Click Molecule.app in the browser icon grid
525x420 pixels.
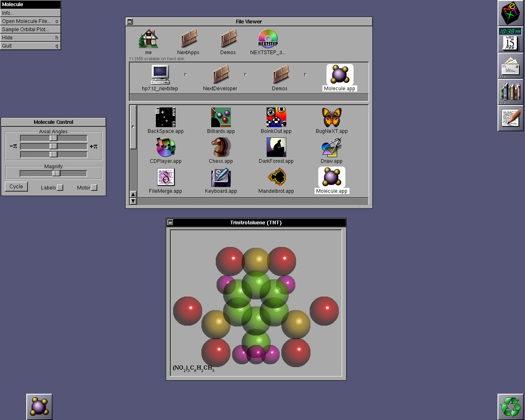(332, 177)
